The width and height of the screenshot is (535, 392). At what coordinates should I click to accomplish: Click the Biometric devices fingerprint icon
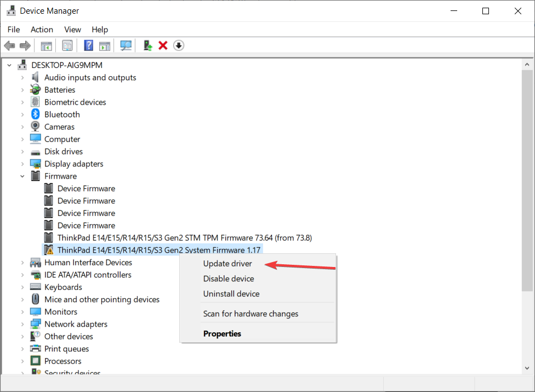coord(35,102)
